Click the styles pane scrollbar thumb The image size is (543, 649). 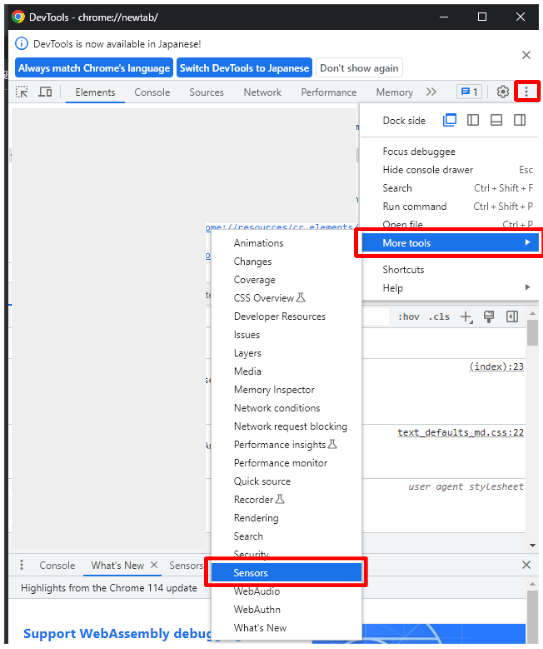click(x=532, y=332)
